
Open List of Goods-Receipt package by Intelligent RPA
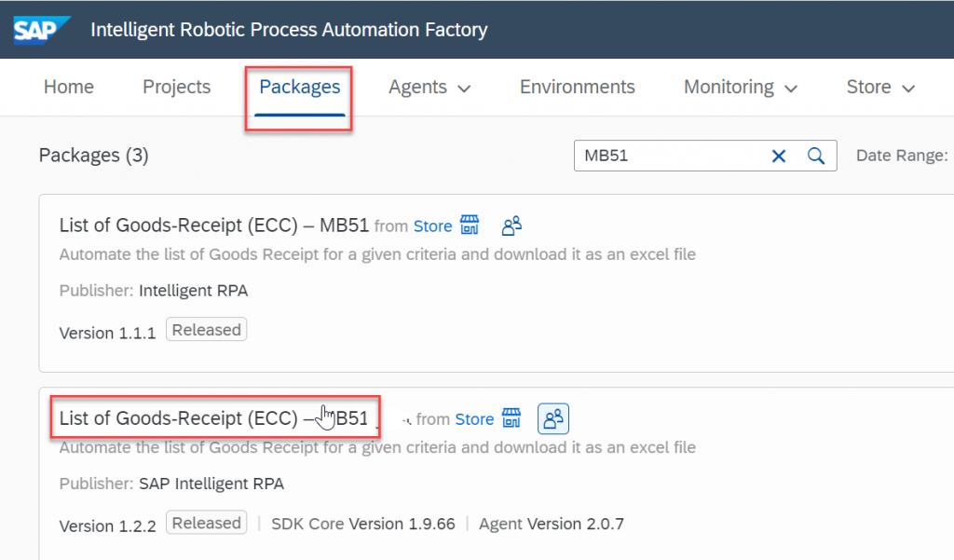[214, 225]
